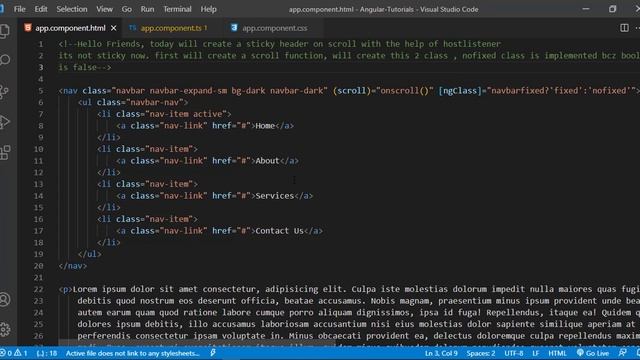Select the app.component.html tab

(70, 28)
